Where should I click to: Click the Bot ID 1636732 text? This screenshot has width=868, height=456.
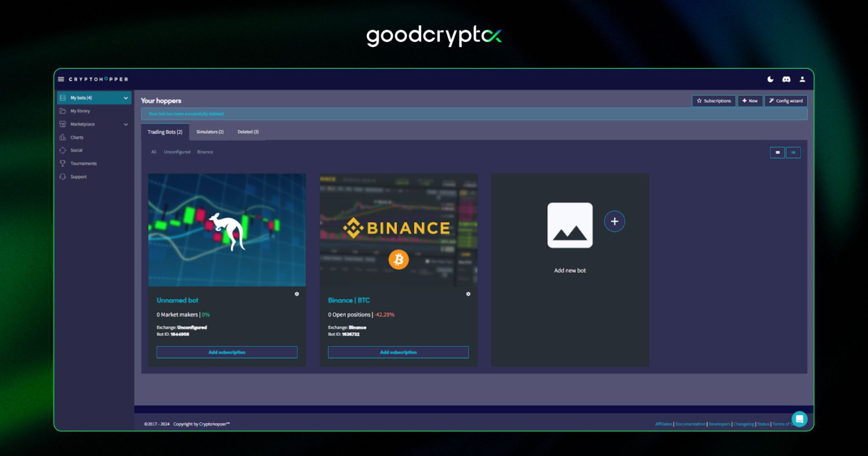(344, 334)
